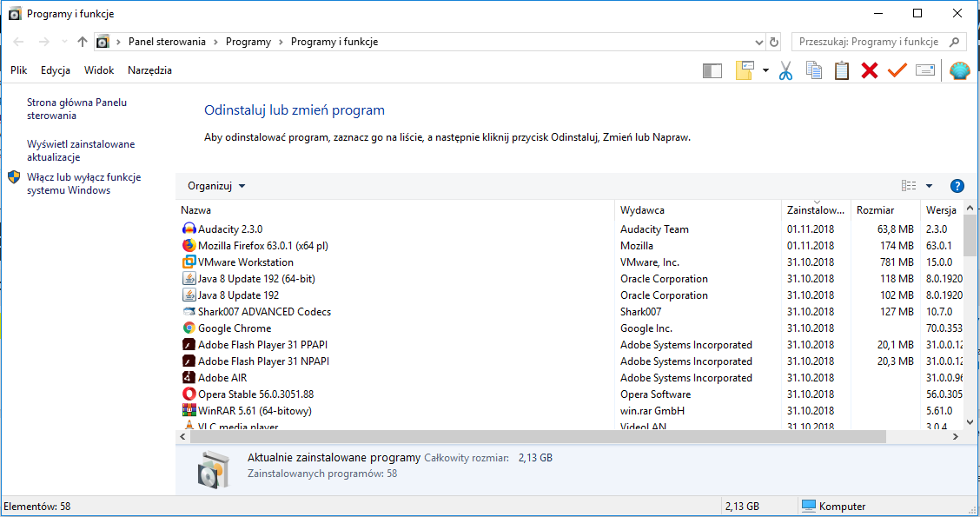Open Włącz lub wyłącz funkcje systemu Windows
This screenshot has height=517, width=980.
83,184
